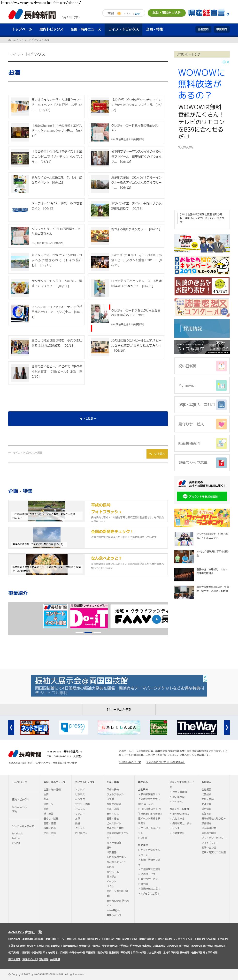Open the ad info icon on WOWOW ad
The image size is (238, 980).
click(x=224, y=62)
